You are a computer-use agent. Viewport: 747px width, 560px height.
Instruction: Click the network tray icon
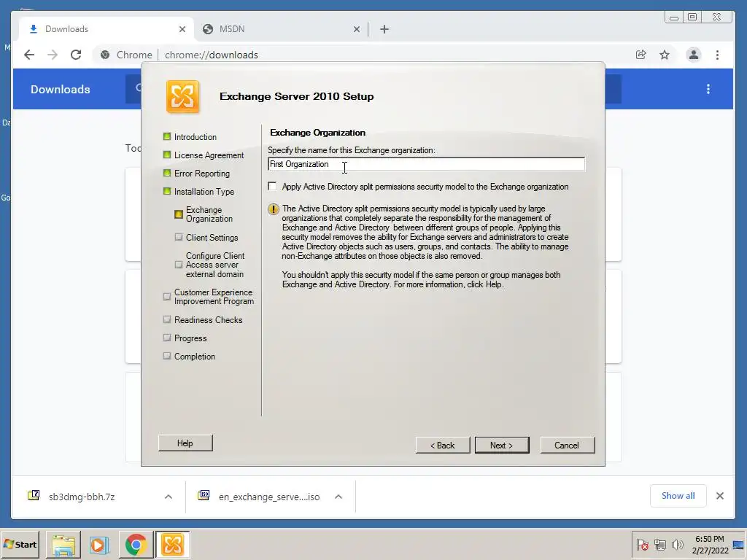click(660, 545)
